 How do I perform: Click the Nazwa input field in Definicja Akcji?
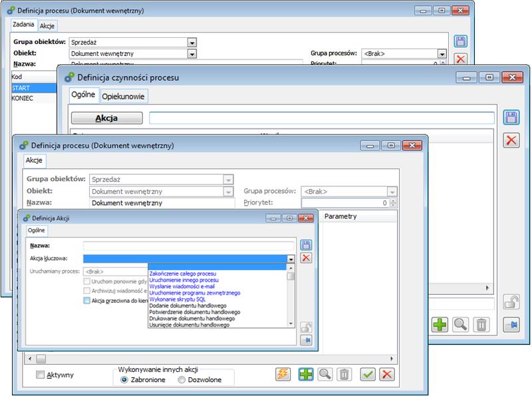click(x=188, y=246)
